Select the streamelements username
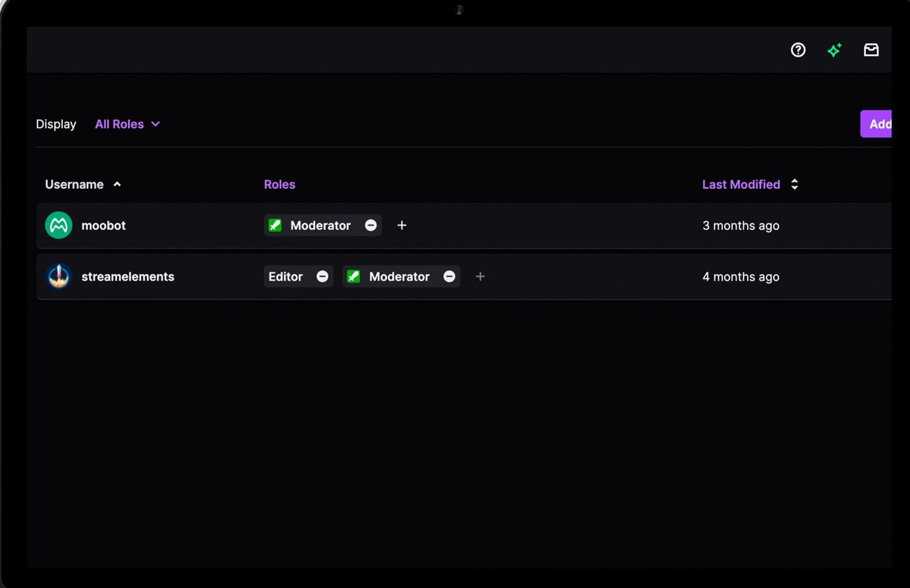Viewport: 910px width, 588px height. pos(128,276)
